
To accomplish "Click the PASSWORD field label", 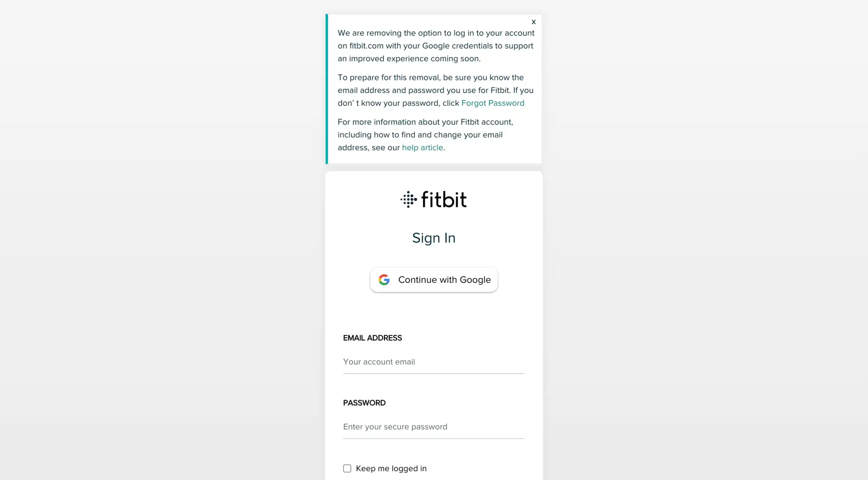I will point(364,403).
